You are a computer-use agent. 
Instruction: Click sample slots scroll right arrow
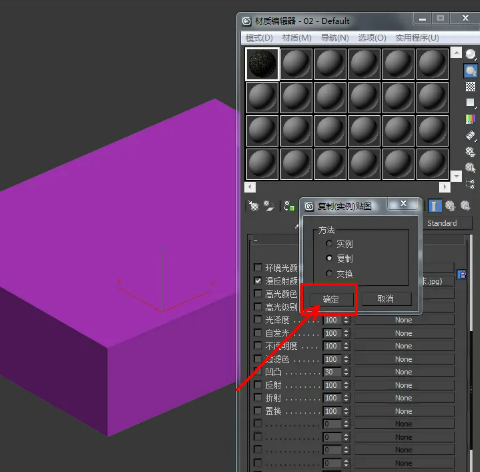(x=445, y=187)
